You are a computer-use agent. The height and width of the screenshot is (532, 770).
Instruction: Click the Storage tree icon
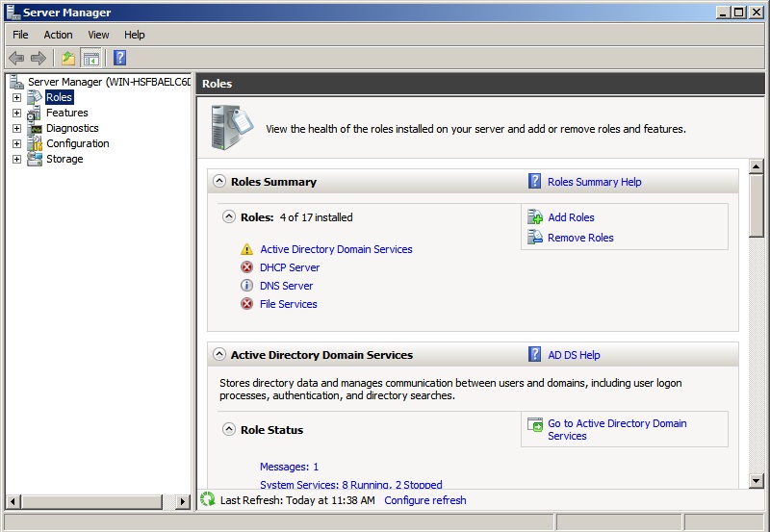(35, 159)
